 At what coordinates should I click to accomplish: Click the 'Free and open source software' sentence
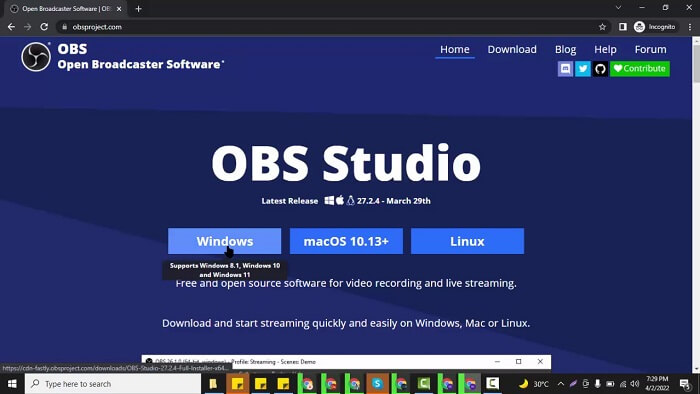pyautogui.click(x=346, y=283)
